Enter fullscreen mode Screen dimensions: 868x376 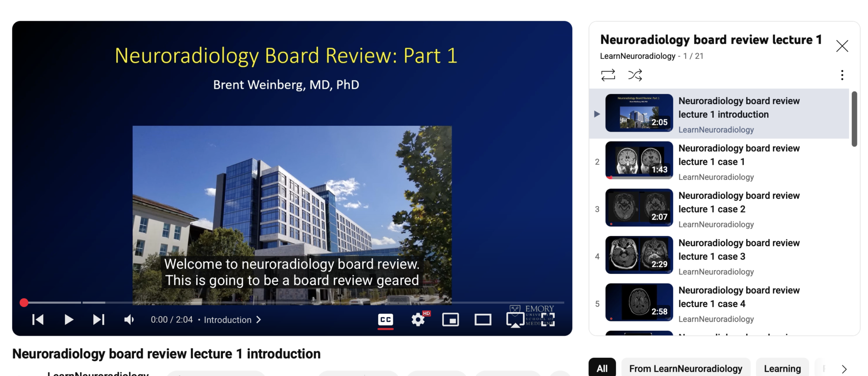coord(548,320)
